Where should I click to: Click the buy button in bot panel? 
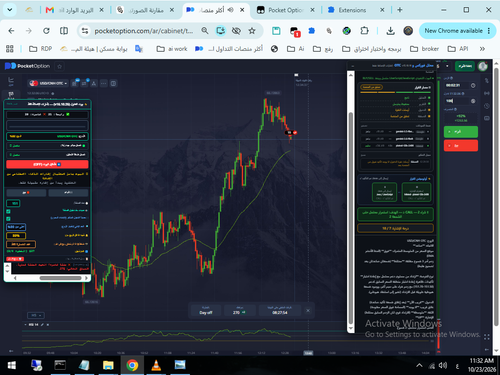pyautogui.click(x=68, y=193)
